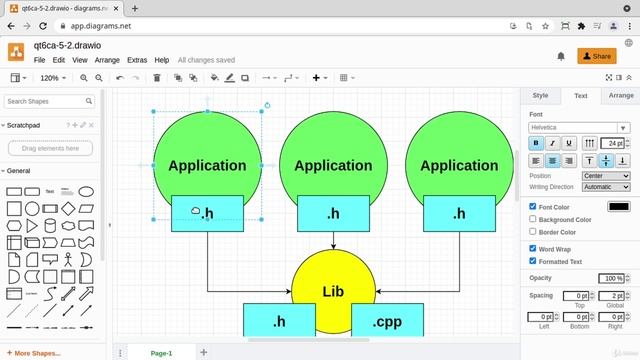Open the File menu
Screen dimensions: 640x360
pyautogui.click(x=39, y=60)
